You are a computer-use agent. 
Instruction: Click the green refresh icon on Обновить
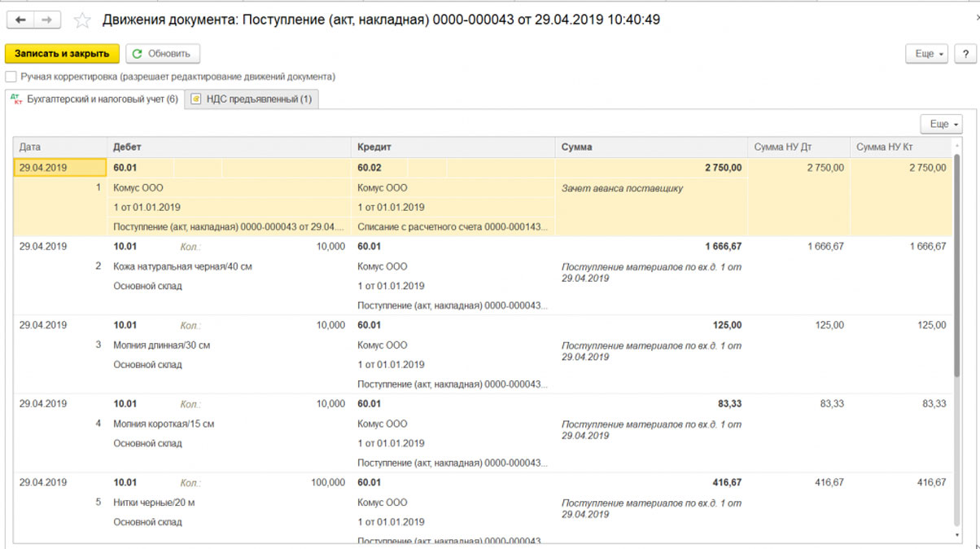point(138,54)
